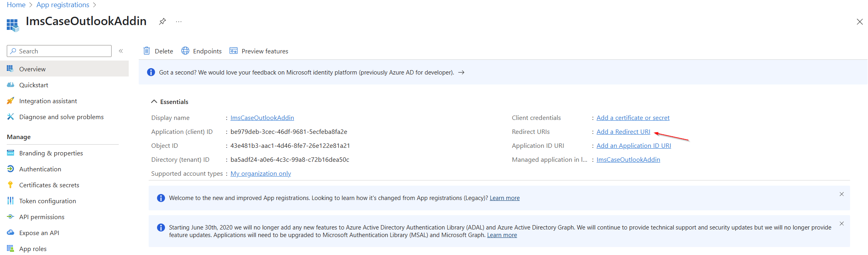Click the Delete trash icon

(x=147, y=51)
